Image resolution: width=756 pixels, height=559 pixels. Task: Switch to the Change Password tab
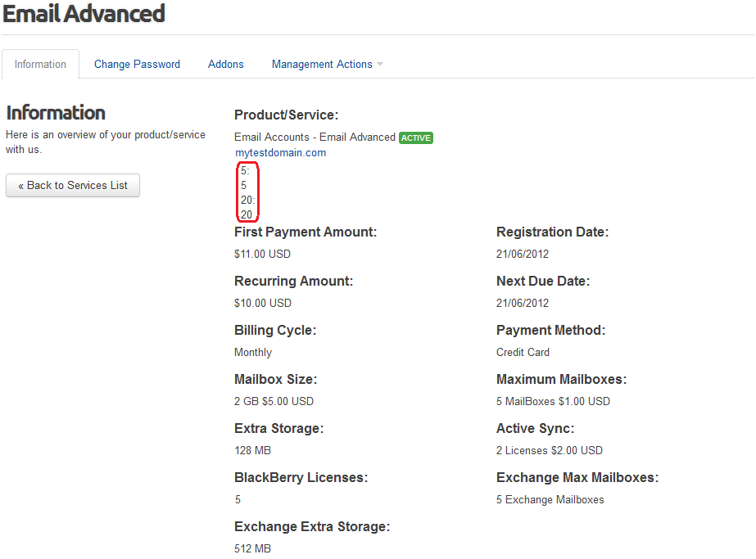click(x=137, y=64)
